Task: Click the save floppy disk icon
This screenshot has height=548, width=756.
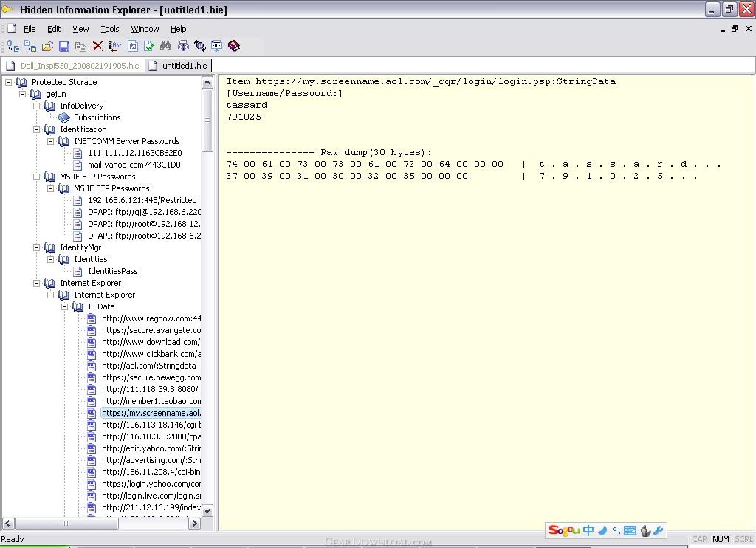Action: tap(64, 46)
